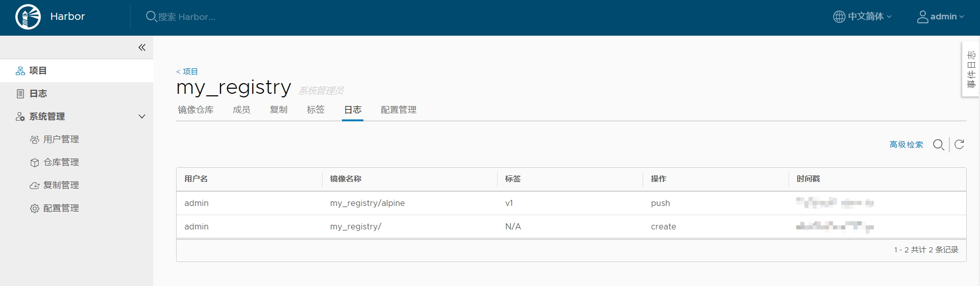
Task: Open 高级检索 advanced search
Action: (x=906, y=145)
